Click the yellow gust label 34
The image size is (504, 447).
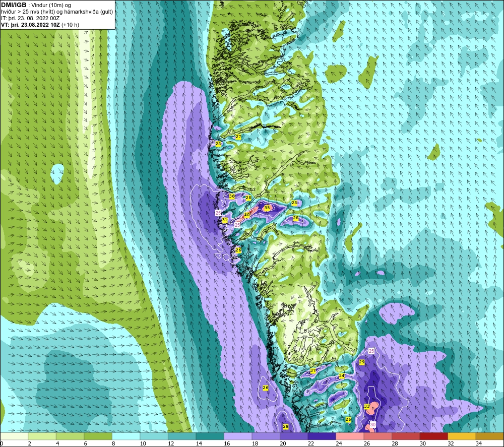tap(342, 375)
